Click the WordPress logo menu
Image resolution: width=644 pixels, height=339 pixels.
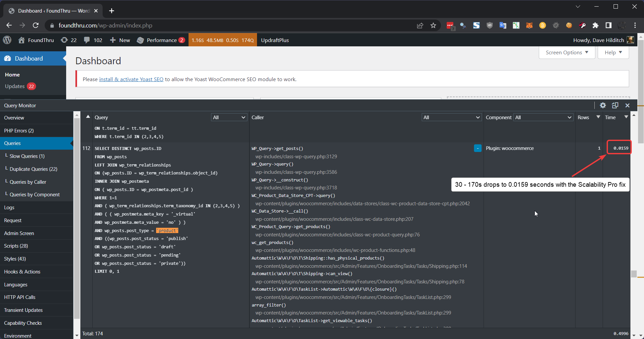pyautogui.click(x=7, y=40)
